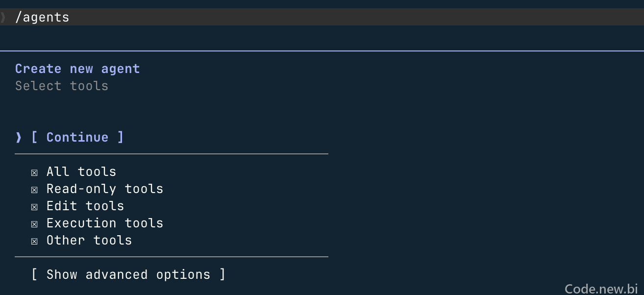Click the prompt chevron before /agents

[x=3, y=17]
